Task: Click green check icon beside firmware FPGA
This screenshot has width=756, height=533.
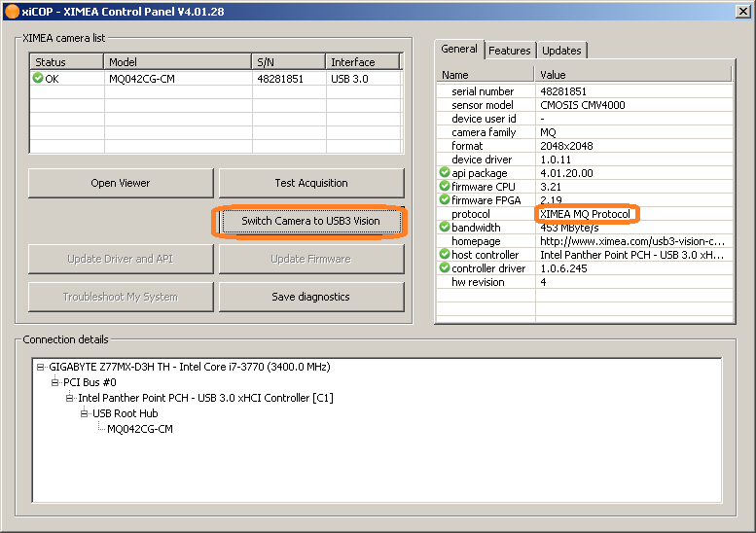Action: [x=444, y=199]
